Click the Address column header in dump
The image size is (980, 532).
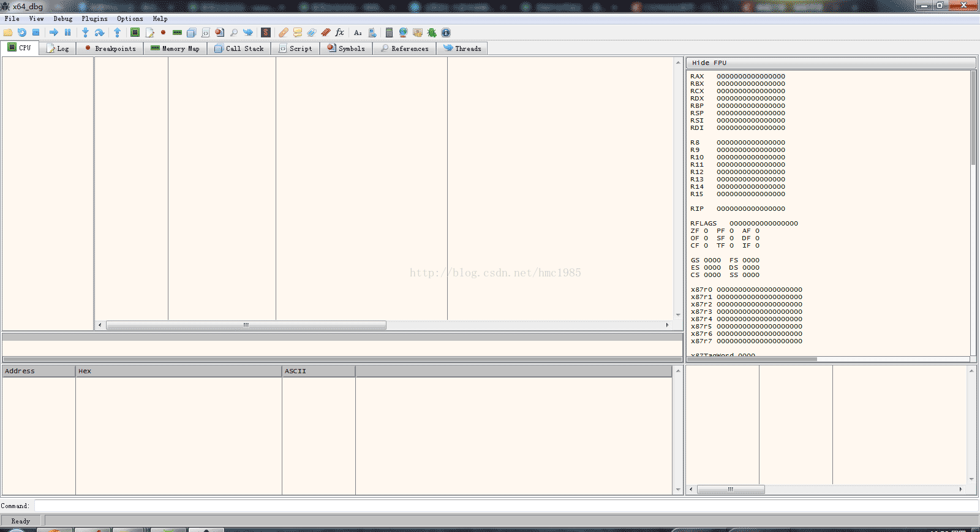coord(39,371)
